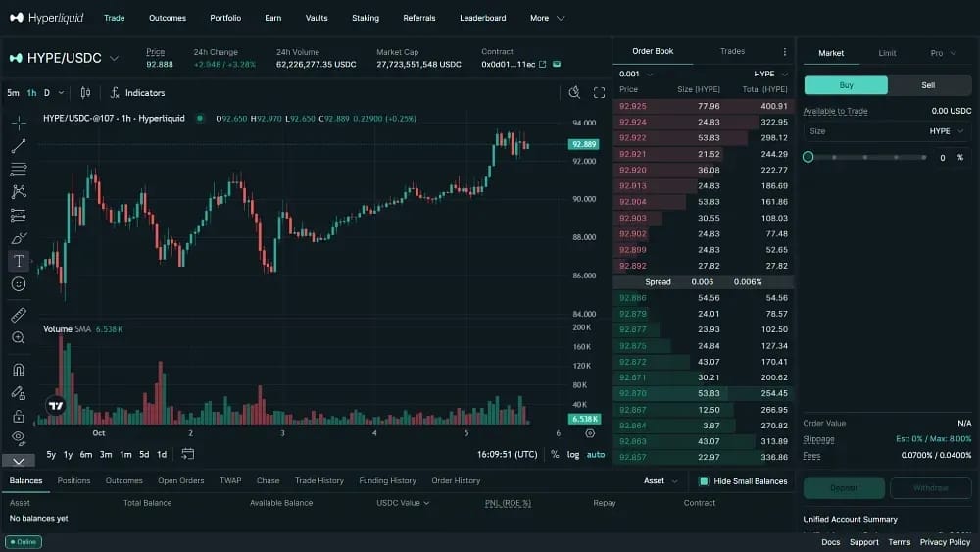Toggle log scale on the chart
980x552 pixels.
pos(573,455)
